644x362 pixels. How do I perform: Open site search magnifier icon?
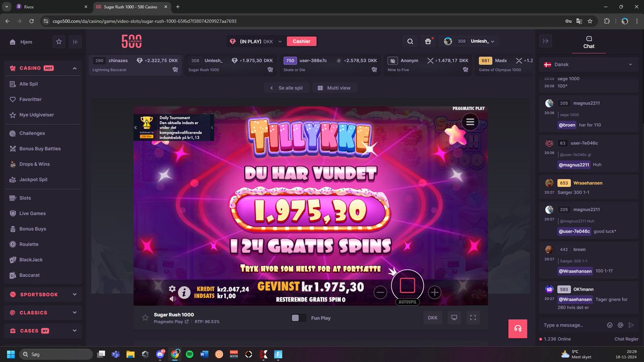coord(411,41)
